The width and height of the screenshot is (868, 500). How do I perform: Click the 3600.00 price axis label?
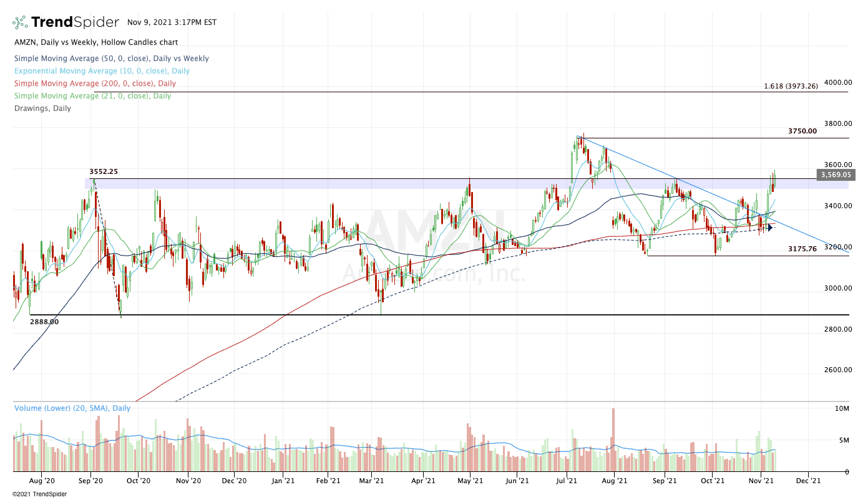click(837, 165)
